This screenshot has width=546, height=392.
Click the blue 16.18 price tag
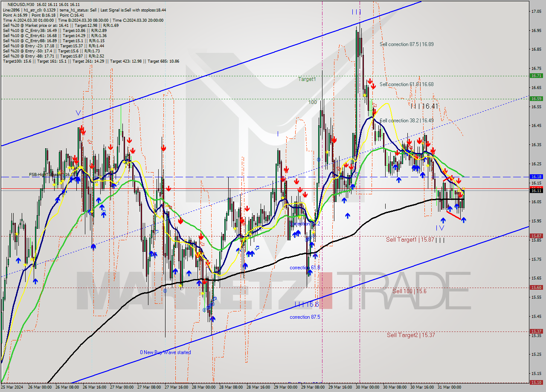point(536,176)
